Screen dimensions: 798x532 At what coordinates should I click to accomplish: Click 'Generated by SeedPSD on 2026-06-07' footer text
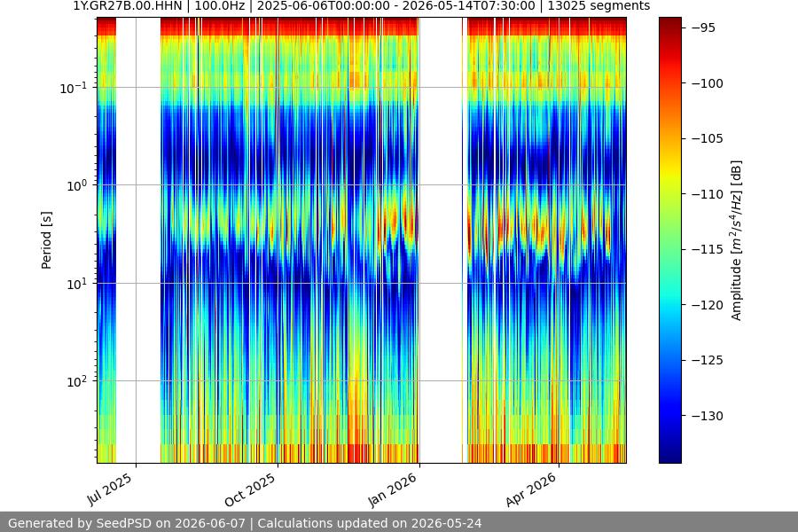pos(127,523)
